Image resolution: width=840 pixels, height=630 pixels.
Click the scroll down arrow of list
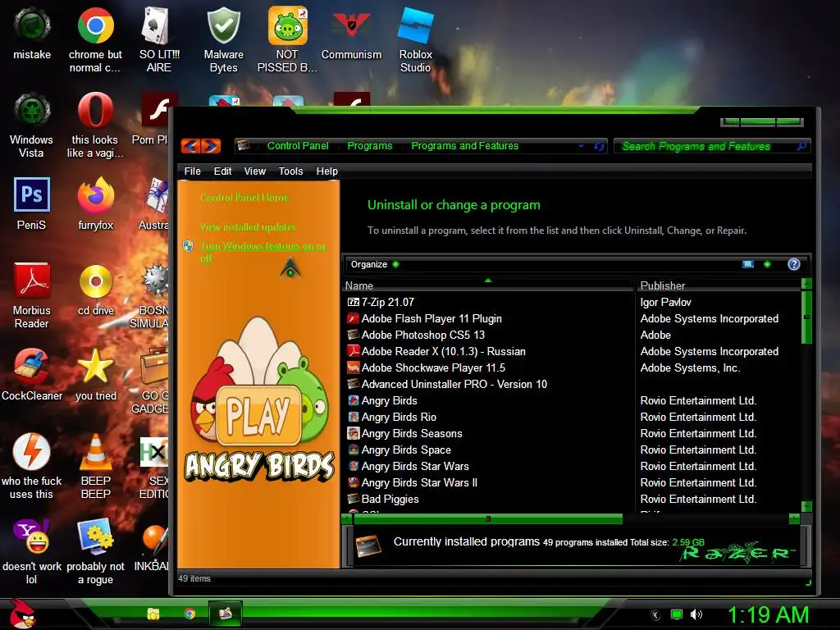tap(806, 506)
